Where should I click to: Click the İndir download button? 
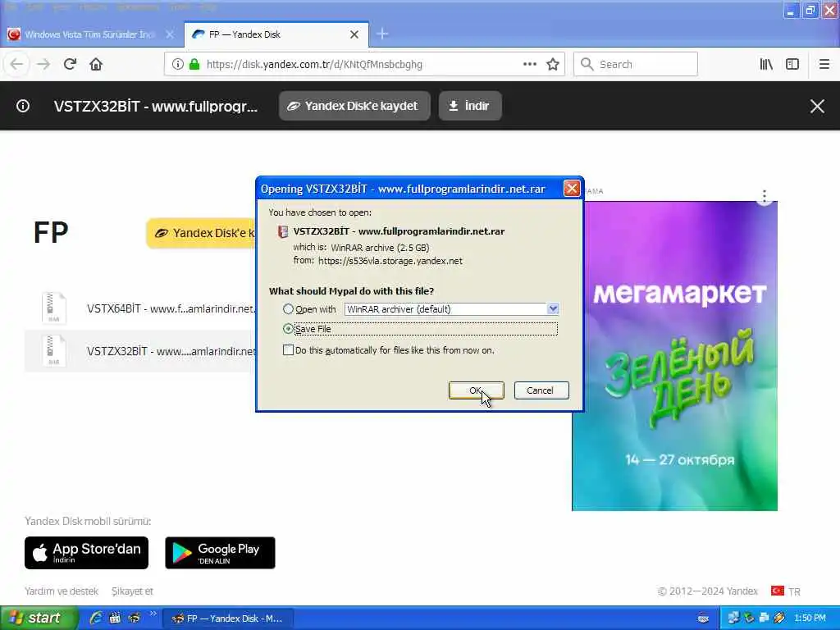(470, 106)
